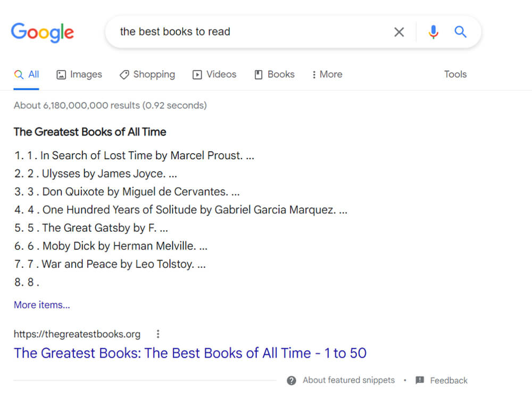Clear the search query with X

[399, 32]
